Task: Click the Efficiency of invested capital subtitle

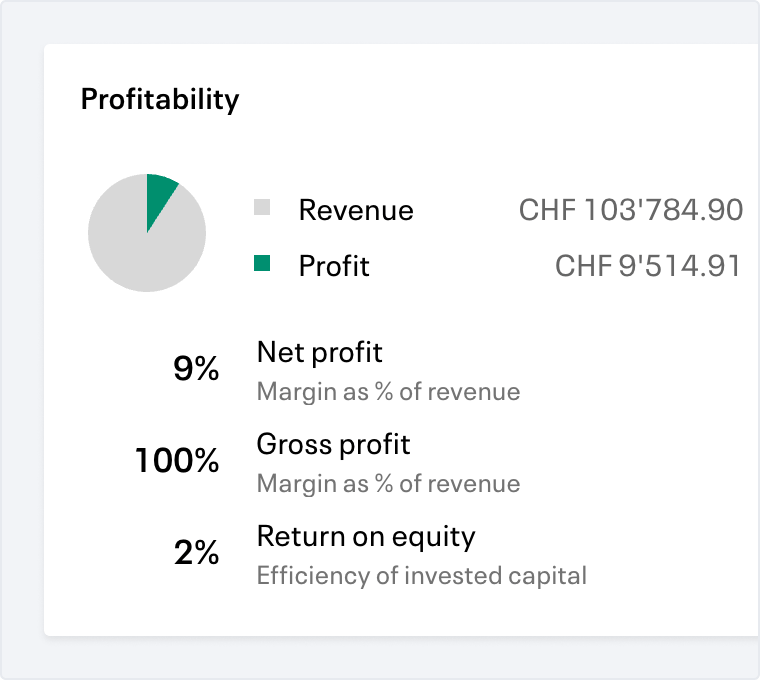Action: pos(422,576)
